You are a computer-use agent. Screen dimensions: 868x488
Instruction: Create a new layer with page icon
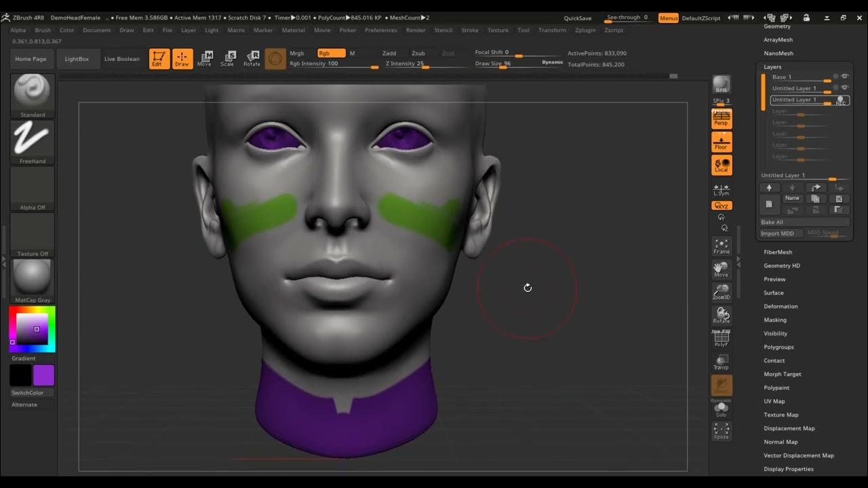point(769,203)
